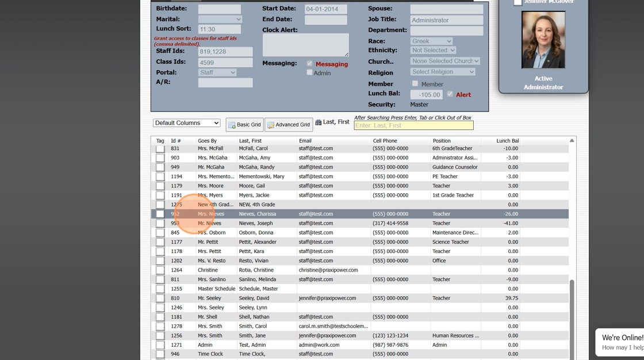Click the Staff Ids field
This screenshot has height=360, width=644.
click(x=225, y=51)
